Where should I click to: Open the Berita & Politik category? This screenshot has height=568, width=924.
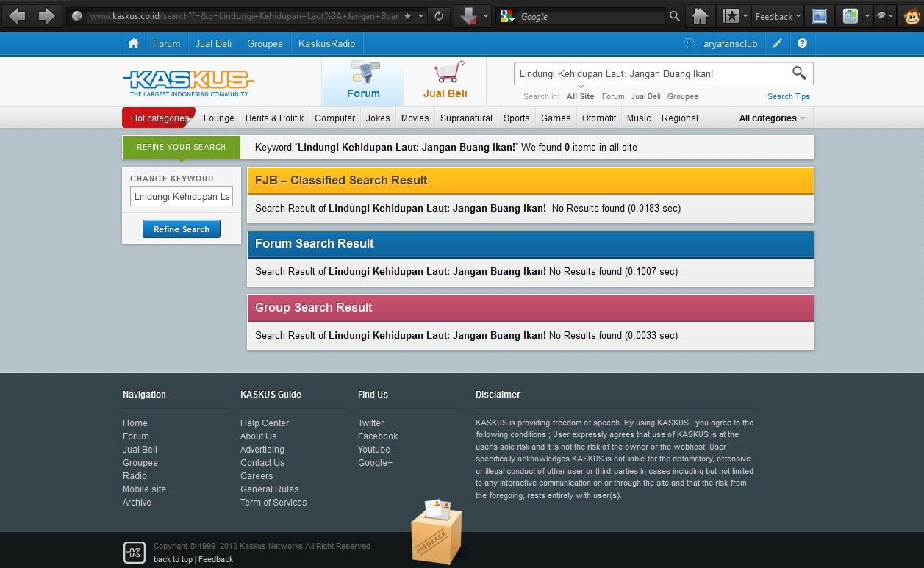pyautogui.click(x=274, y=118)
